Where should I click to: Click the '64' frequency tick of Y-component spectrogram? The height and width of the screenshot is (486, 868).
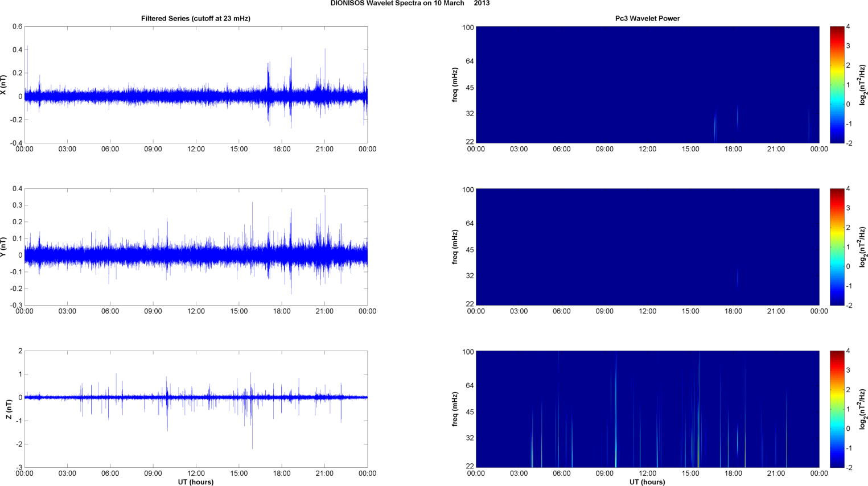[x=470, y=224]
